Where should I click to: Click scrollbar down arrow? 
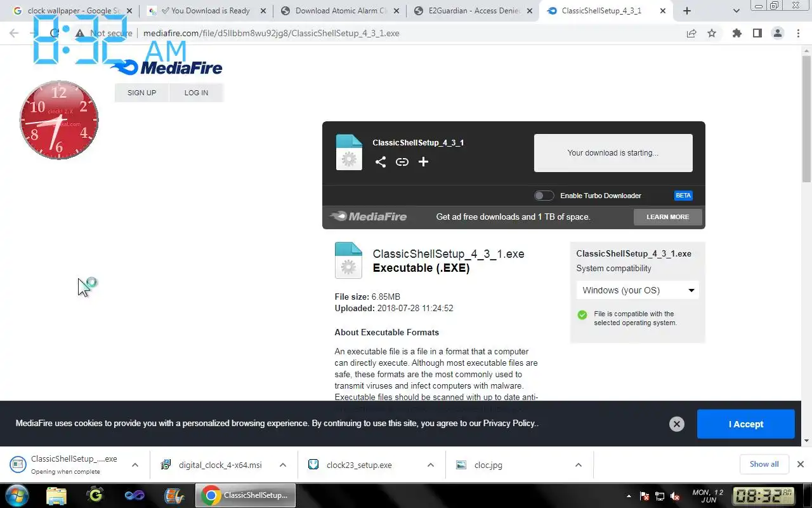click(806, 440)
